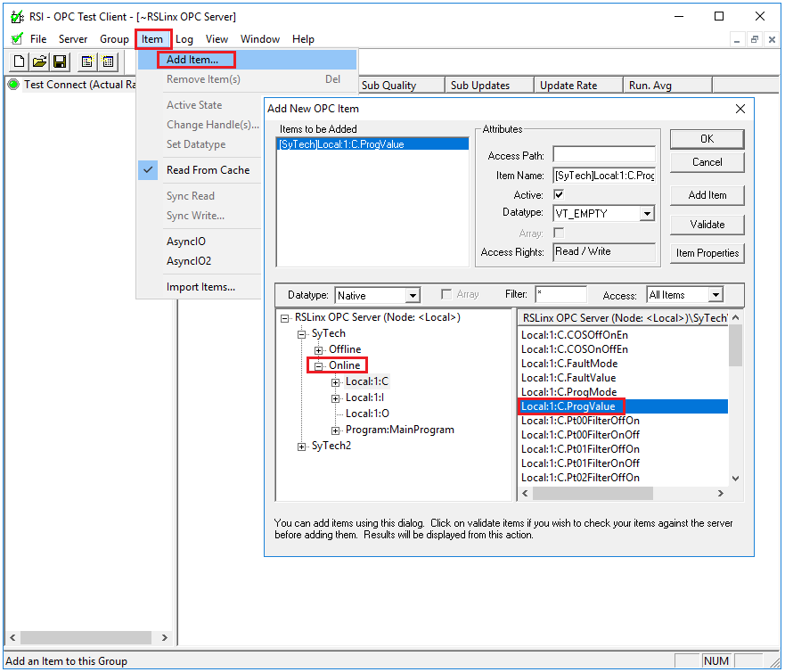
Task: Select Local:1:C.FaultMode in the tag list
Action: click(x=569, y=364)
